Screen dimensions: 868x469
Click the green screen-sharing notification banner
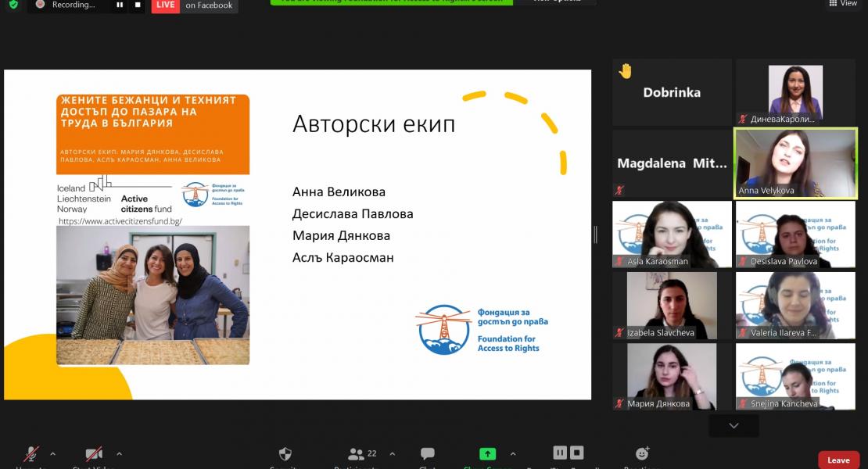(391, 2)
